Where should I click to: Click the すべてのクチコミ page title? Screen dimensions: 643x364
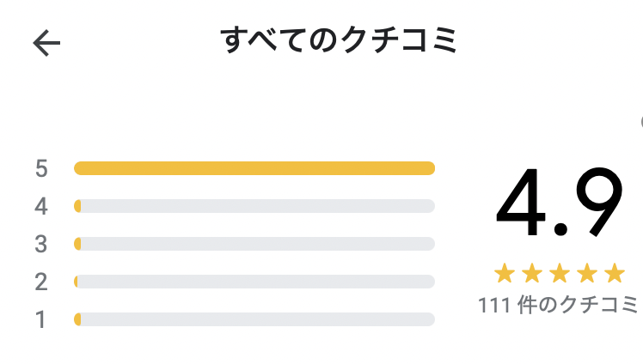point(339,39)
